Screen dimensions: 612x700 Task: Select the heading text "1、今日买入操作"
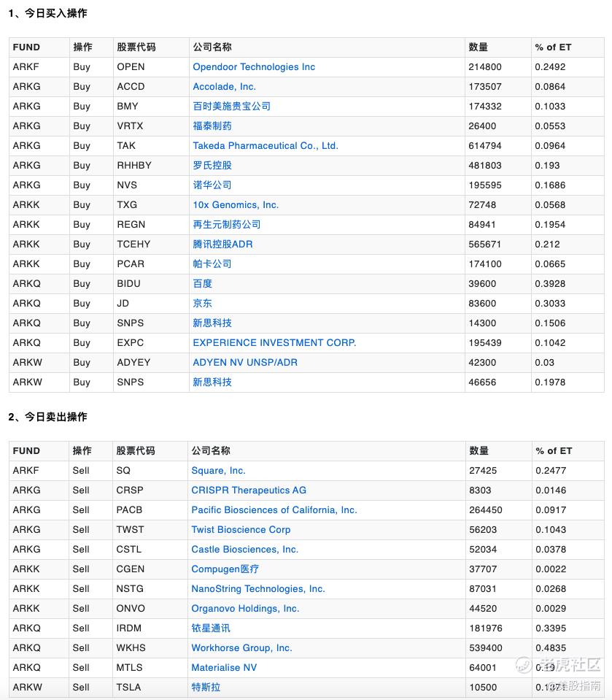(47, 13)
